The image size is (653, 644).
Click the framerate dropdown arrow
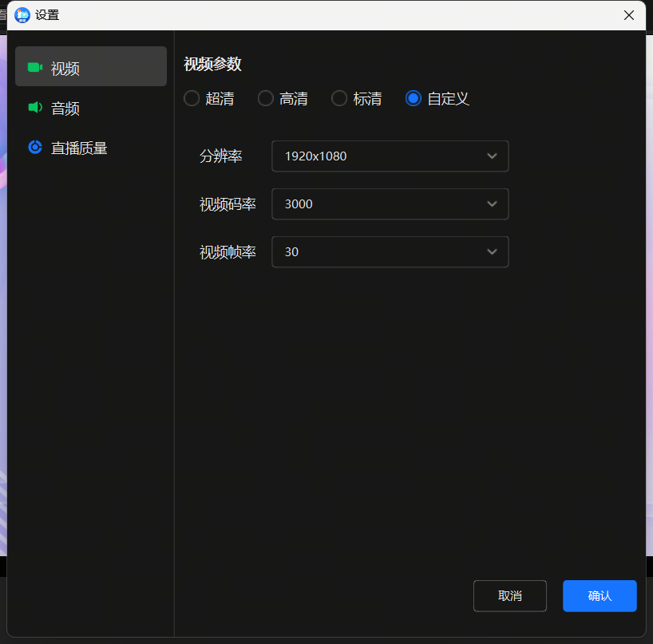point(492,251)
